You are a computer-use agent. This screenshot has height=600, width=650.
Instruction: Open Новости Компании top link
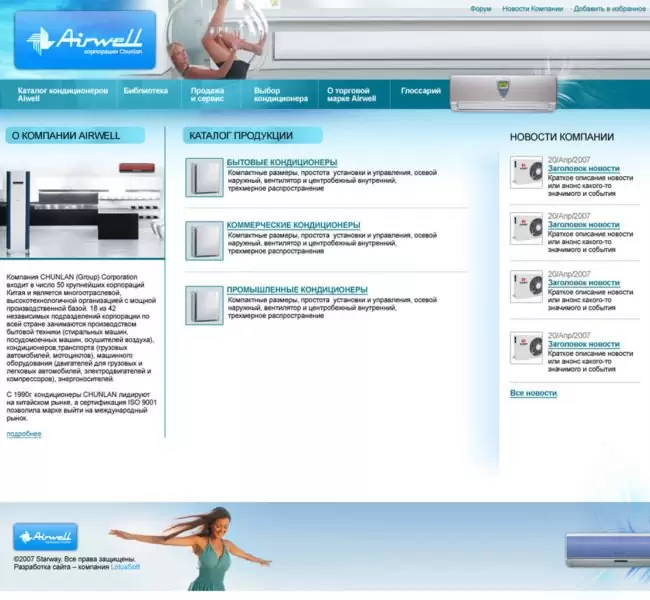tap(532, 9)
